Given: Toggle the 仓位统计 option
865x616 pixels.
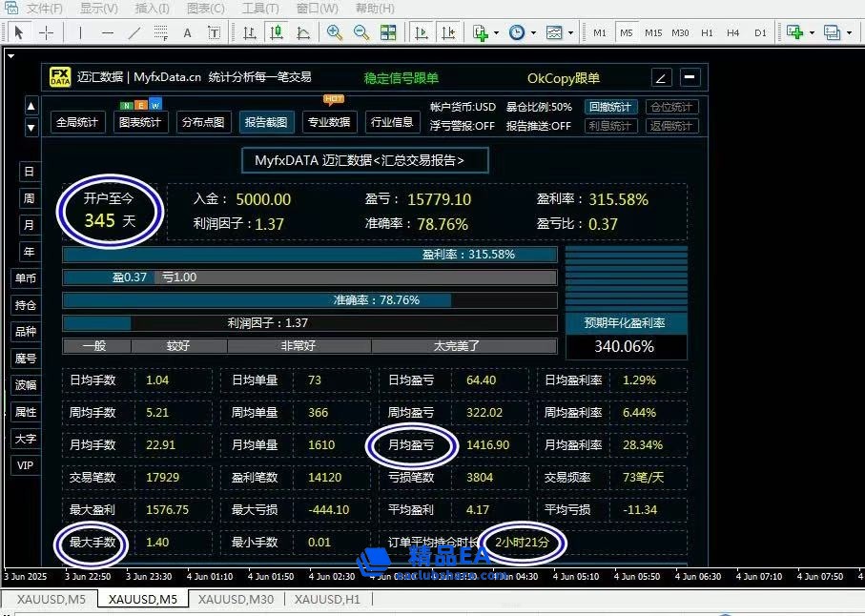Looking at the screenshot, I should [x=671, y=107].
